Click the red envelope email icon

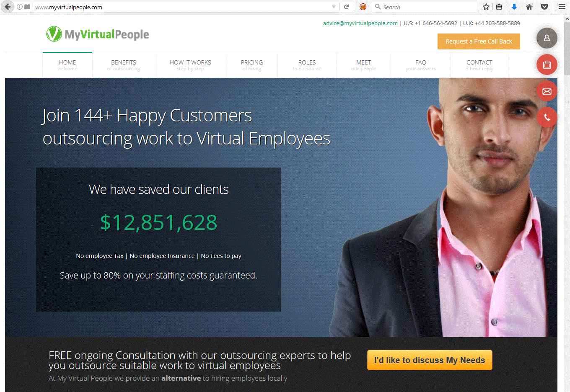click(x=547, y=91)
